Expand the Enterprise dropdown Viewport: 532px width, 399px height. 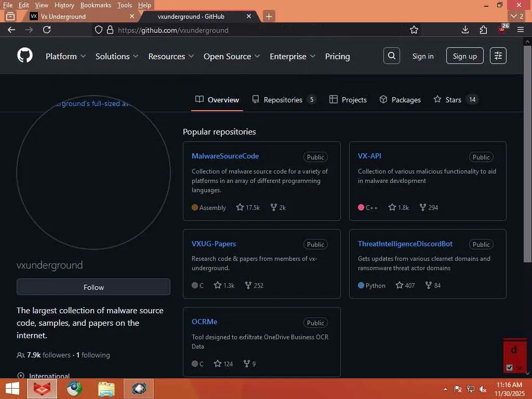pyautogui.click(x=292, y=56)
